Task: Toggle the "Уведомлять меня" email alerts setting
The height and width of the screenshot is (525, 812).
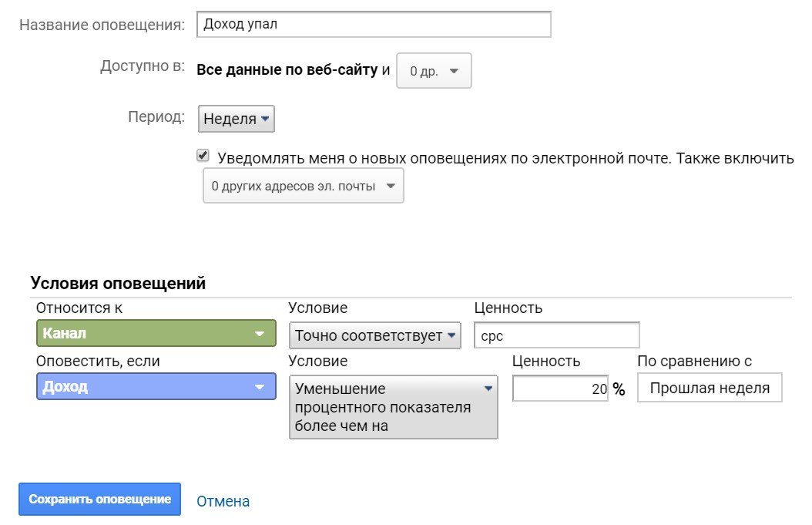Action: pos(202,155)
